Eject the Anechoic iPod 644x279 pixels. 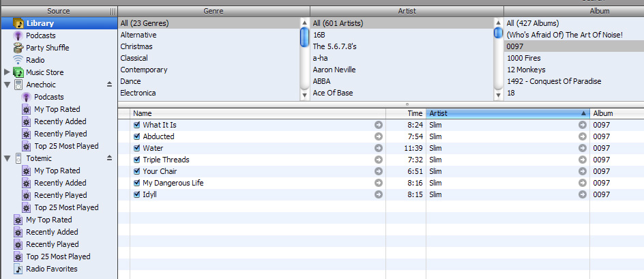coord(109,84)
